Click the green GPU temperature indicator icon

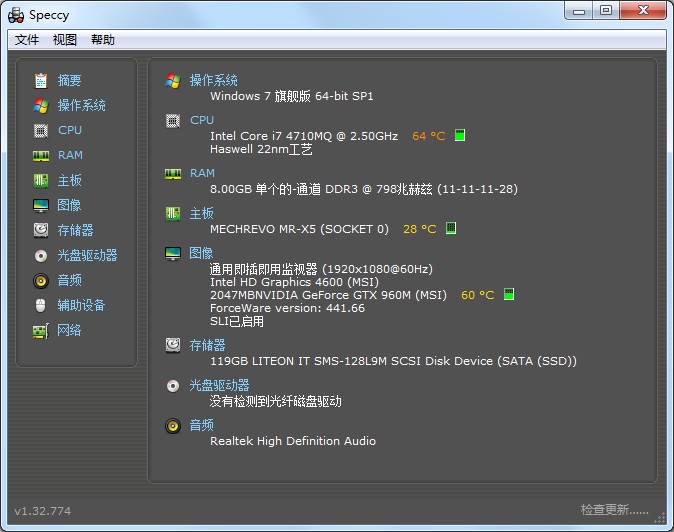(x=509, y=294)
